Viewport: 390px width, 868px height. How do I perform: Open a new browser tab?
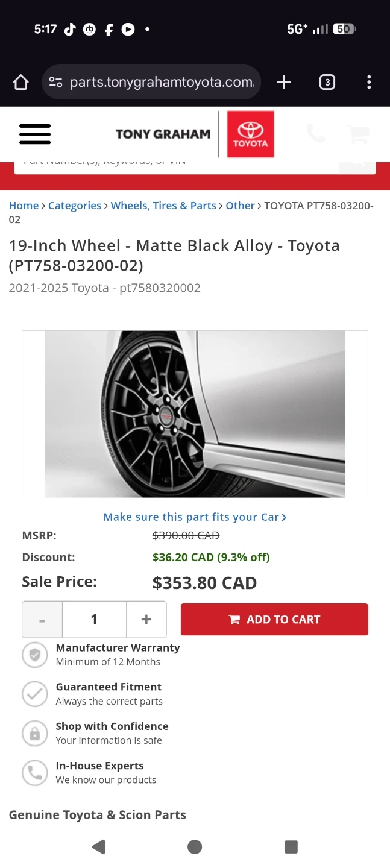pyautogui.click(x=284, y=83)
